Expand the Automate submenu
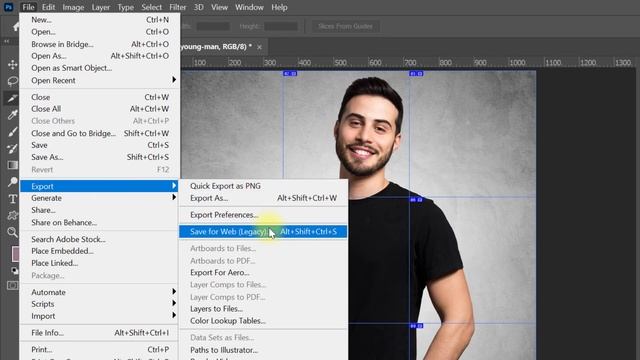 pyautogui.click(x=100, y=292)
